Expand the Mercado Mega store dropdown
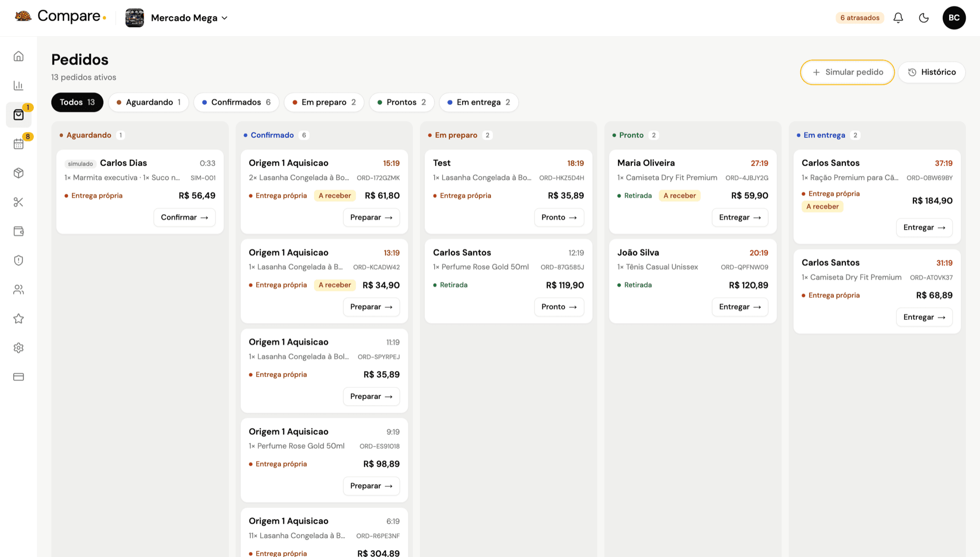The width and height of the screenshot is (980, 557). [x=189, y=18]
